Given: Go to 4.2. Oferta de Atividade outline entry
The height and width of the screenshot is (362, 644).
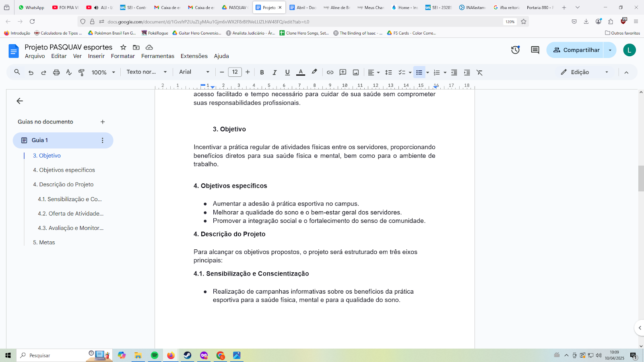Looking at the screenshot, I should click(70, 214).
